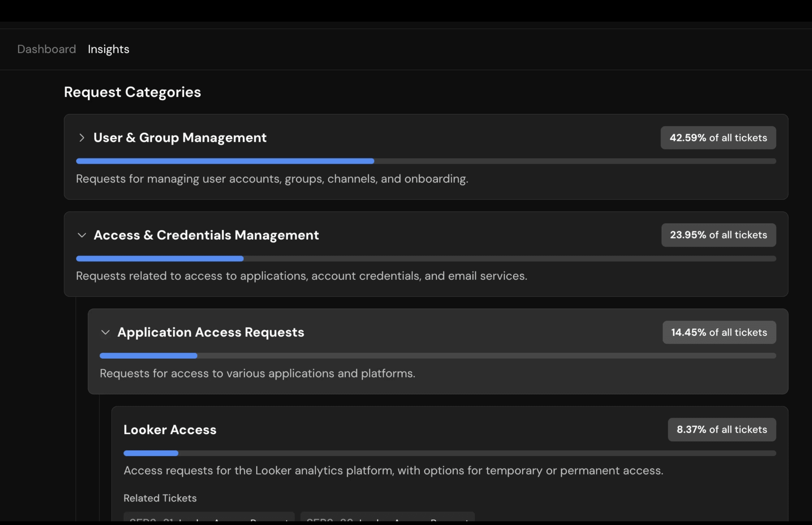Viewport: 812px width, 525px height.
Task: Collapse the Access & Credentials Management chevron
Action: (82, 235)
